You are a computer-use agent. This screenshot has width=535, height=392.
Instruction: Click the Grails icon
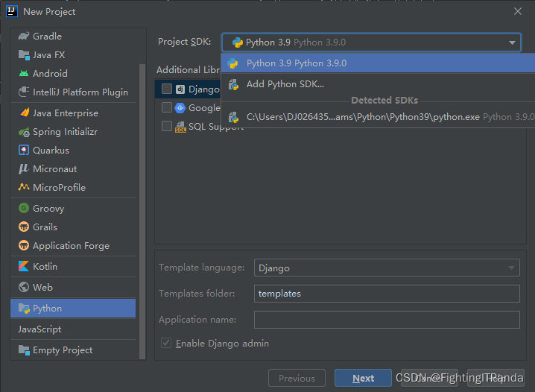click(x=24, y=227)
